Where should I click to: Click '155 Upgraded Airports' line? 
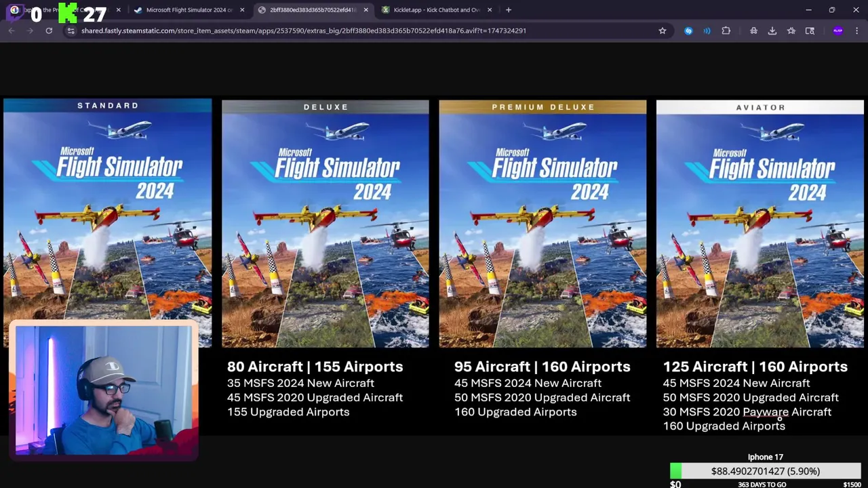288,412
